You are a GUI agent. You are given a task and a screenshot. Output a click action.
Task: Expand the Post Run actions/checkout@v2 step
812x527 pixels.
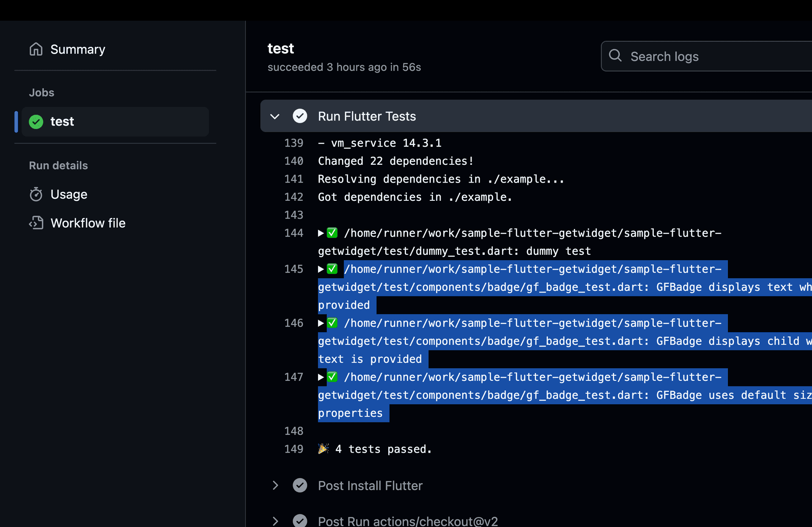click(x=275, y=521)
